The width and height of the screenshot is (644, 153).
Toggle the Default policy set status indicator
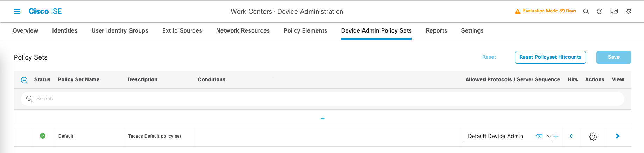click(43, 136)
